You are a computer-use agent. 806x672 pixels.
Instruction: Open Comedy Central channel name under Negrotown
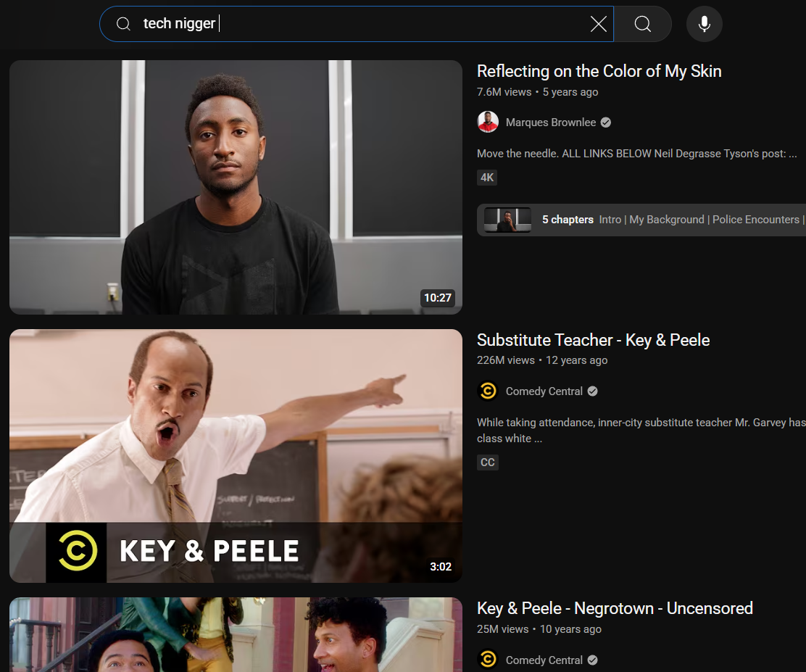544,660
